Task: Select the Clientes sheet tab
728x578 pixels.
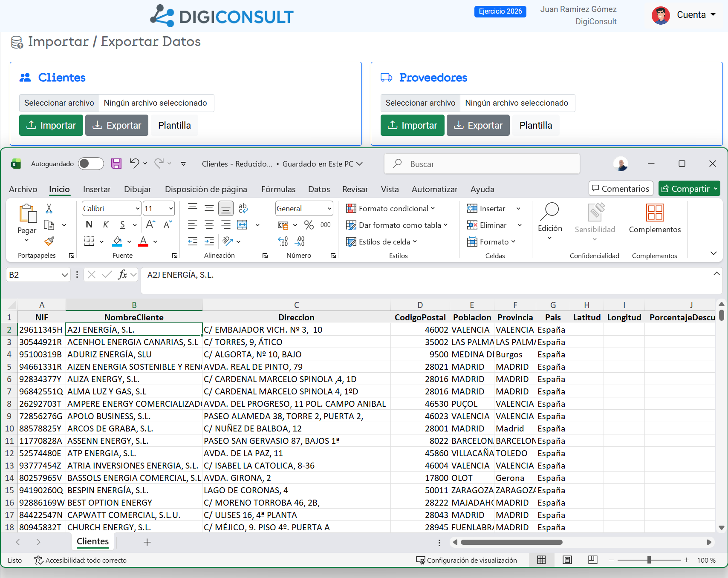Action: coord(93,541)
